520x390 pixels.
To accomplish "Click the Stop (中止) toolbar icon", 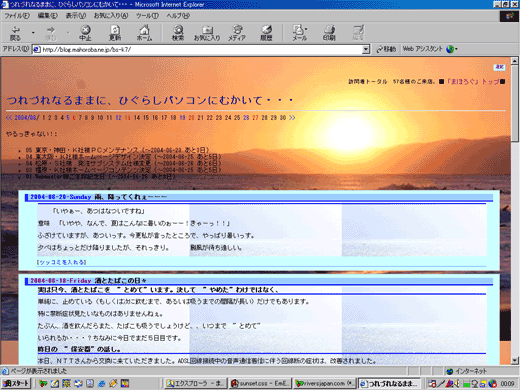I will click(x=85, y=33).
